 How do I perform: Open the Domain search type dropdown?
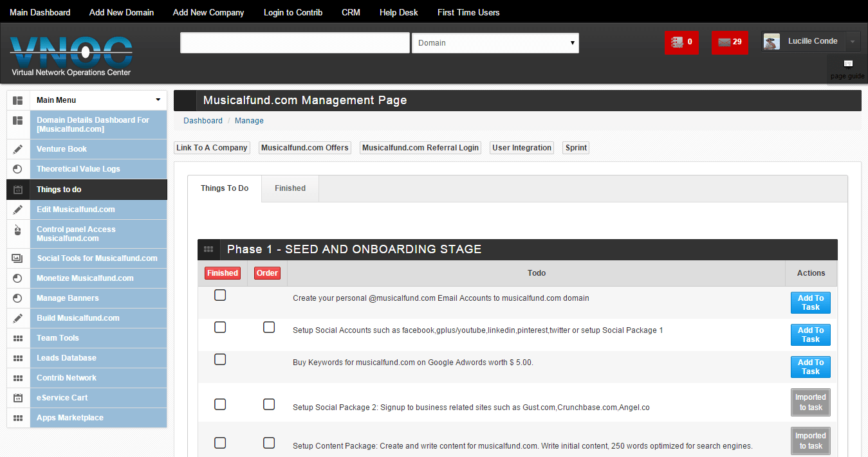coord(495,43)
